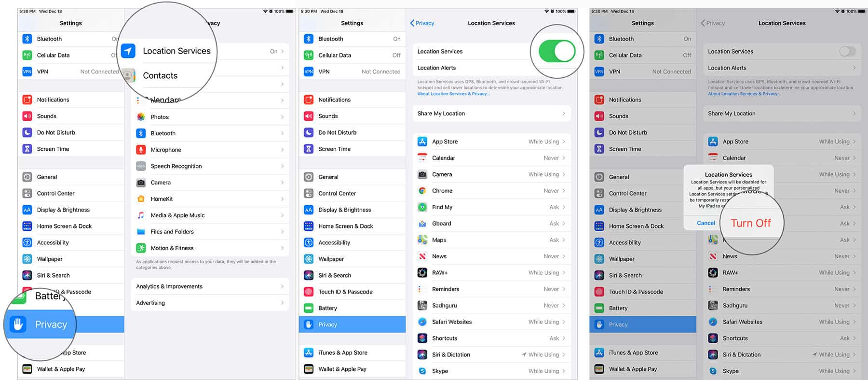The height and width of the screenshot is (380, 868).
Task: Open Calendar 'Never' chevron in middle screenshot
Action: 564,158
